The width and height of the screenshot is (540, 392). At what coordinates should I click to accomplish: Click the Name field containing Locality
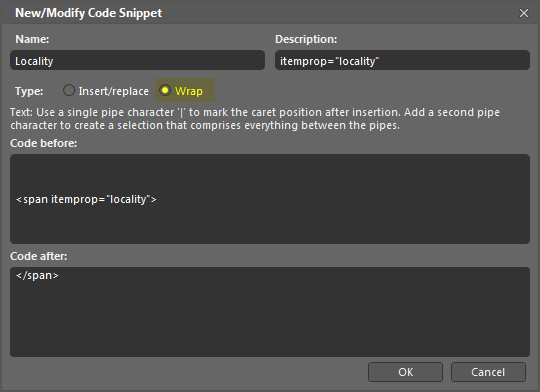click(137, 60)
